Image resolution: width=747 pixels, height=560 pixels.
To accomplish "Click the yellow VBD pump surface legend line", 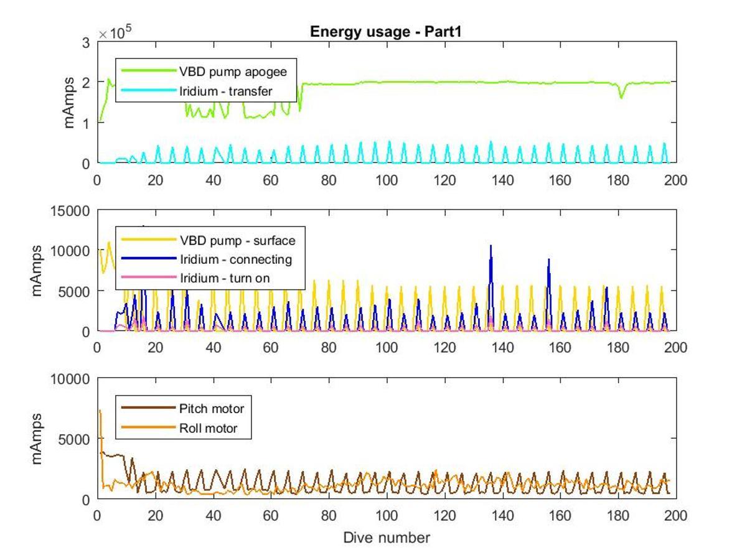I will point(148,240).
